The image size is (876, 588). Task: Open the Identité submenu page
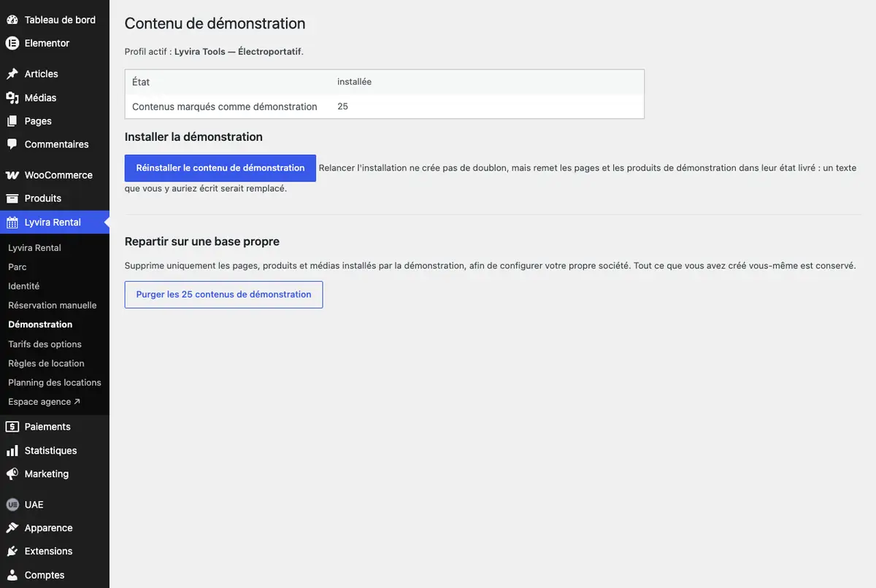(24, 286)
